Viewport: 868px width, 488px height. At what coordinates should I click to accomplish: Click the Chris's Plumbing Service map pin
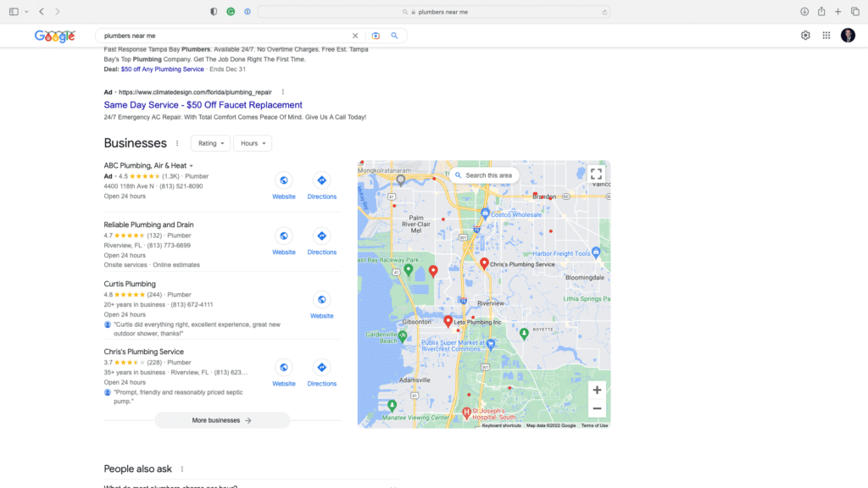pos(484,264)
